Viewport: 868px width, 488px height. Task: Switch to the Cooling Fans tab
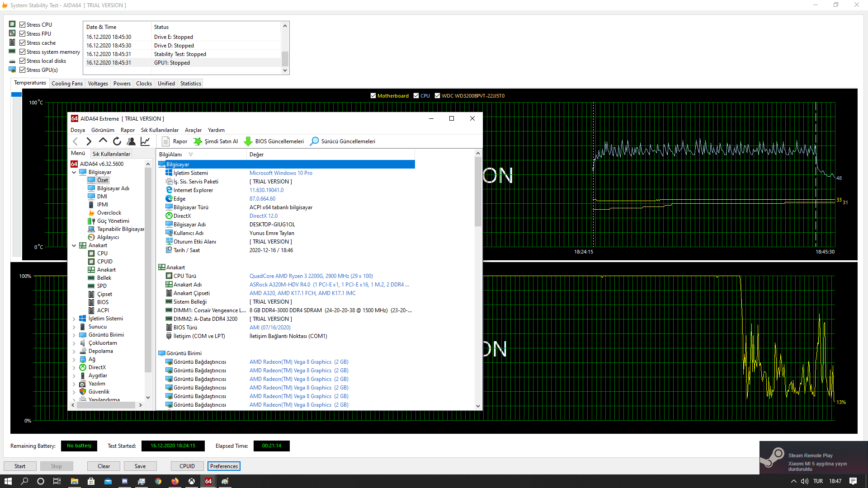(x=67, y=84)
